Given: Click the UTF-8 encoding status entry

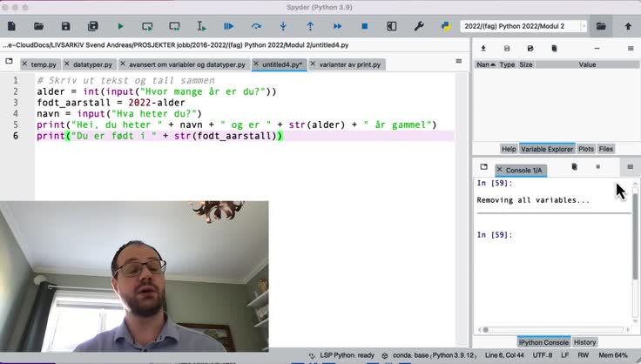Looking at the screenshot, I should pyautogui.click(x=543, y=355).
